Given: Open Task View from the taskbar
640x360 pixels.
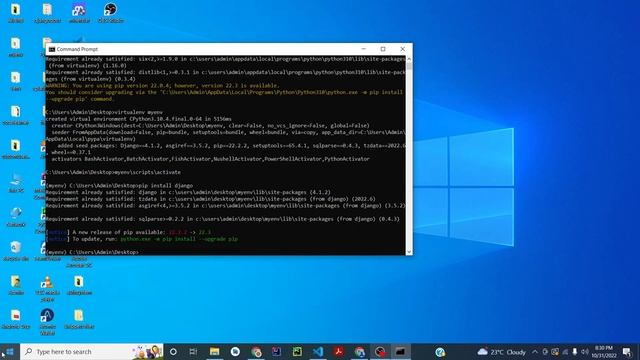Looking at the screenshot, I should (193, 351).
